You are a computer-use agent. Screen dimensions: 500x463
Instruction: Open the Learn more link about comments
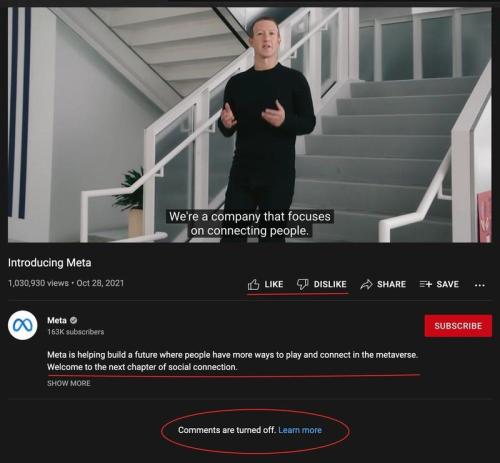pyautogui.click(x=300, y=430)
